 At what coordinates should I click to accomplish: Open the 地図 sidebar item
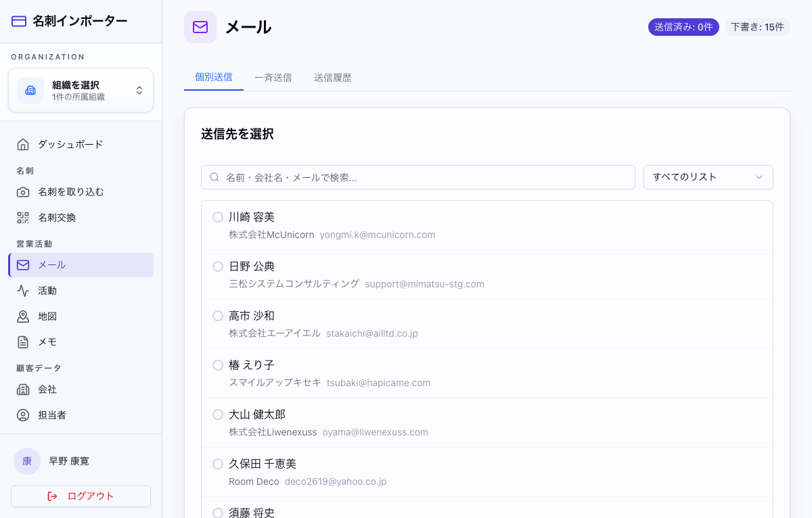[x=81, y=316]
